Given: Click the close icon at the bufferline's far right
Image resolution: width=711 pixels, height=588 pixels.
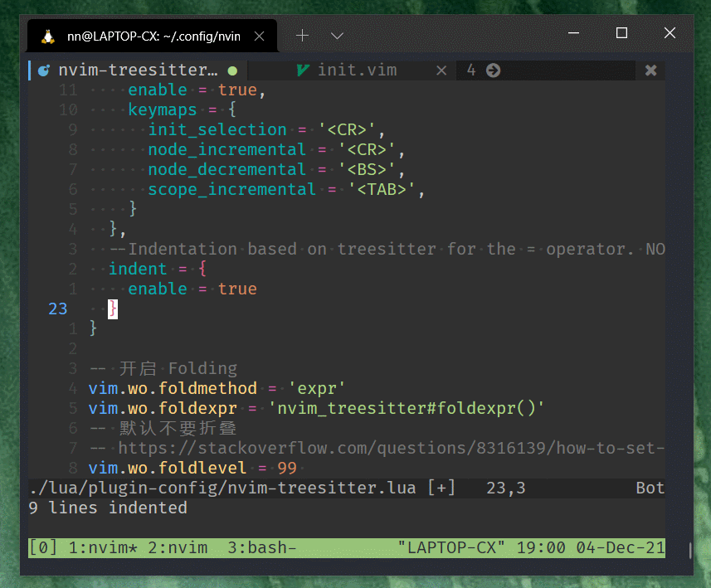Looking at the screenshot, I should (x=650, y=70).
